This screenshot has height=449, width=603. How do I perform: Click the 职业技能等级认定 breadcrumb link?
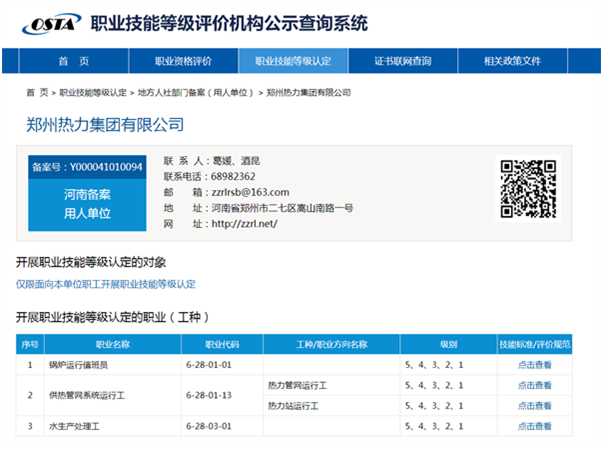click(x=93, y=93)
